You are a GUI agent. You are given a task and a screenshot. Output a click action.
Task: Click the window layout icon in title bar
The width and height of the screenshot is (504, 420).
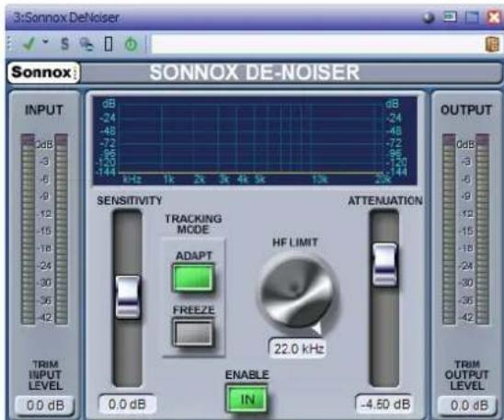pos(450,17)
